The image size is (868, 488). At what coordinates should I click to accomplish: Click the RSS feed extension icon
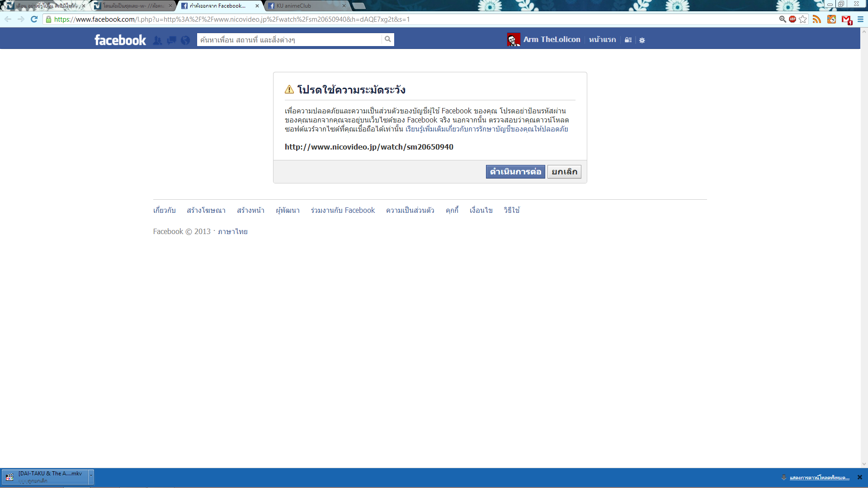[x=817, y=19]
